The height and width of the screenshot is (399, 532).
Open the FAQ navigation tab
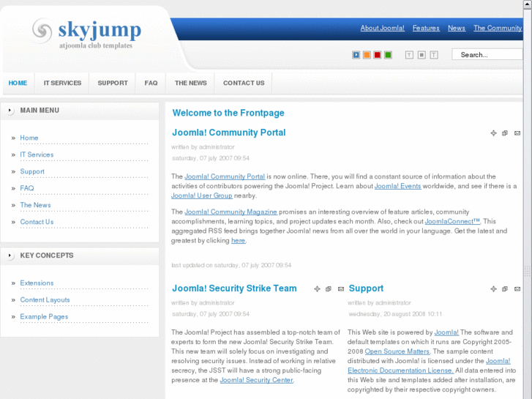(151, 83)
